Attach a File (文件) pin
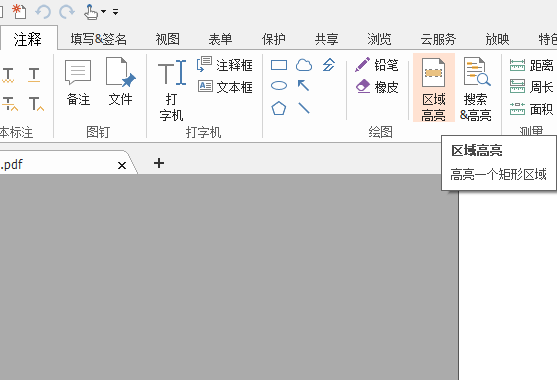The width and height of the screenshot is (557, 380). coord(121,82)
